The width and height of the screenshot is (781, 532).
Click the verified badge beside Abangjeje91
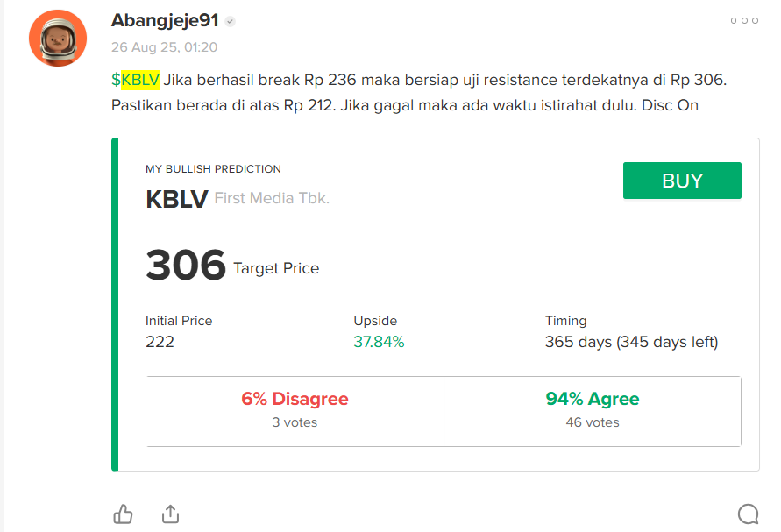[x=230, y=21]
